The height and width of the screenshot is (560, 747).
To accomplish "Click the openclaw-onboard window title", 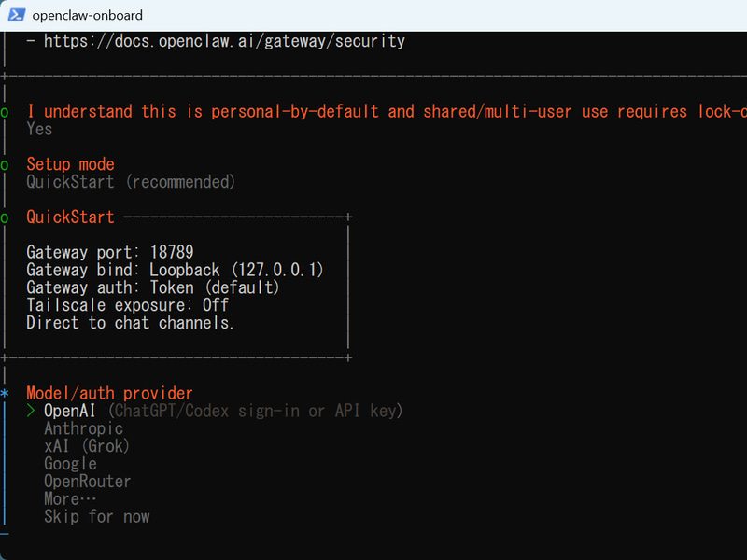I will coord(87,15).
